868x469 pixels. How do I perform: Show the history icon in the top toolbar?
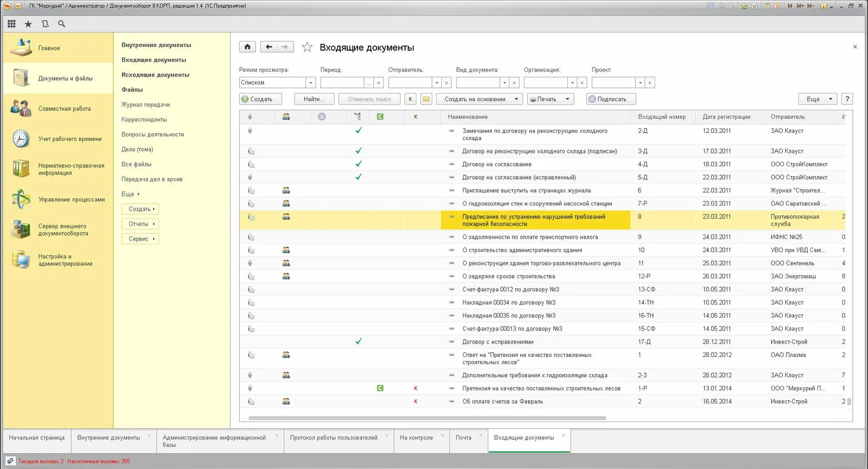[x=45, y=24]
